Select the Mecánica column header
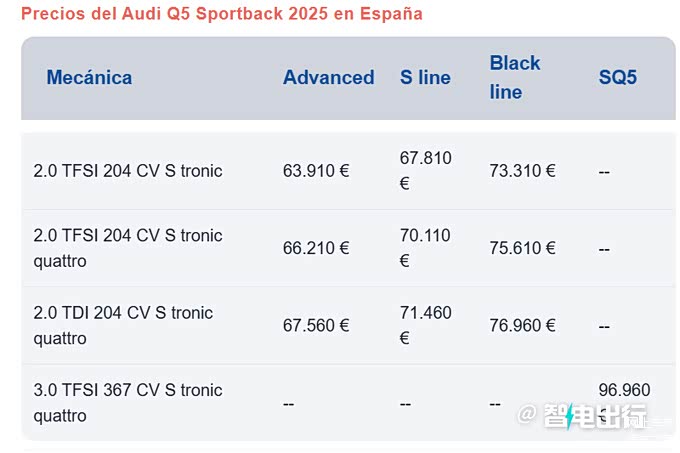The width and height of the screenshot is (680, 453). pos(89,77)
